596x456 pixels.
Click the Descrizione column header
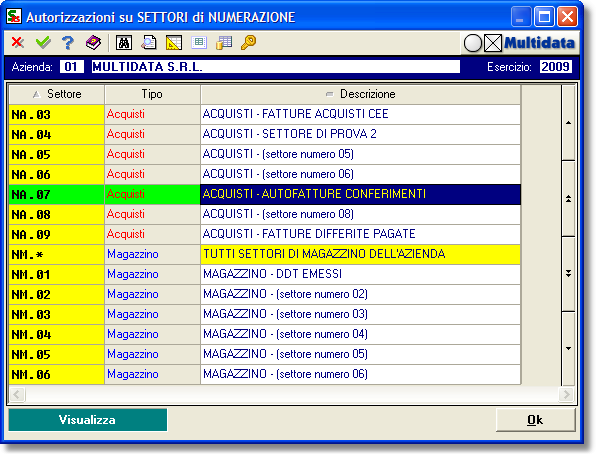(x=360, y=94)
